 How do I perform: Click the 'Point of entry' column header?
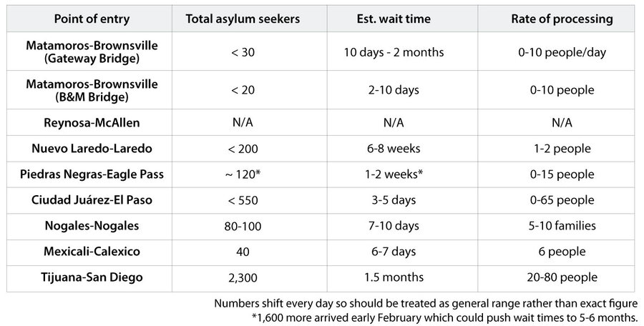click(x=84, y=19)
